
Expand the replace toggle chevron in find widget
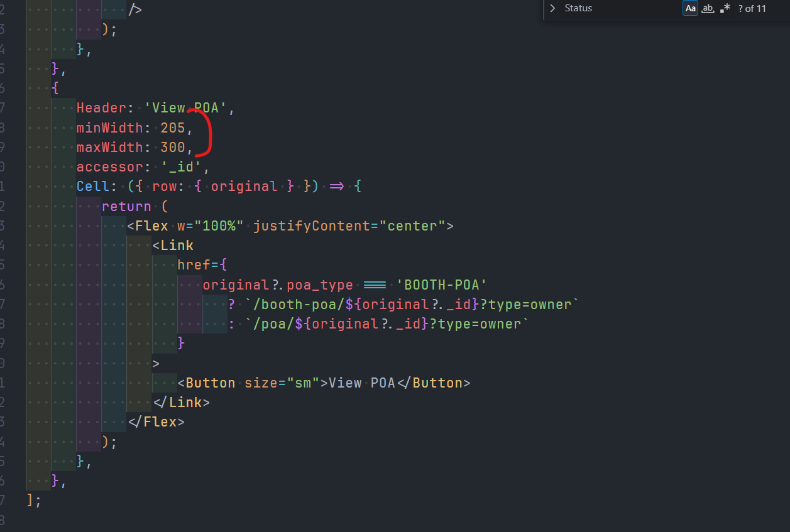pos(552,9)
